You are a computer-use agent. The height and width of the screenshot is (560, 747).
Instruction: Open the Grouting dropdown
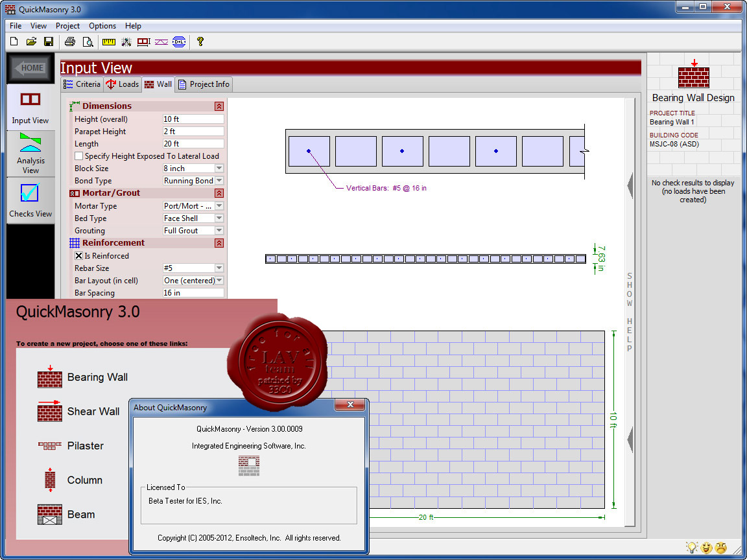(219, 231)
